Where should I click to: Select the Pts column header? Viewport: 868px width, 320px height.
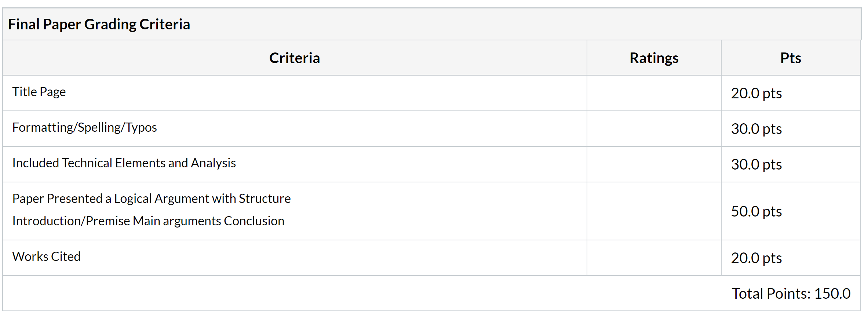(791, 58)
